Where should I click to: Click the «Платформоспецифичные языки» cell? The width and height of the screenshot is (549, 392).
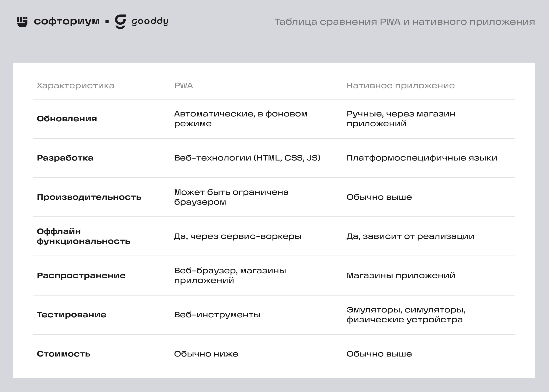click(422, 158)
